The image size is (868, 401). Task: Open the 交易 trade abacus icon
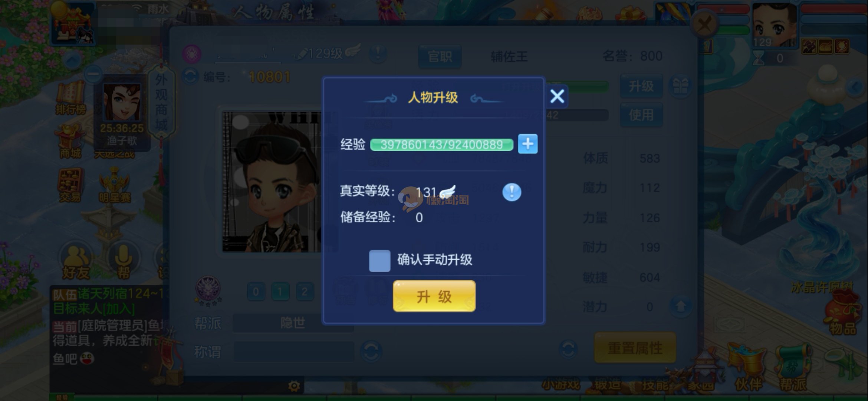(70, 185)
